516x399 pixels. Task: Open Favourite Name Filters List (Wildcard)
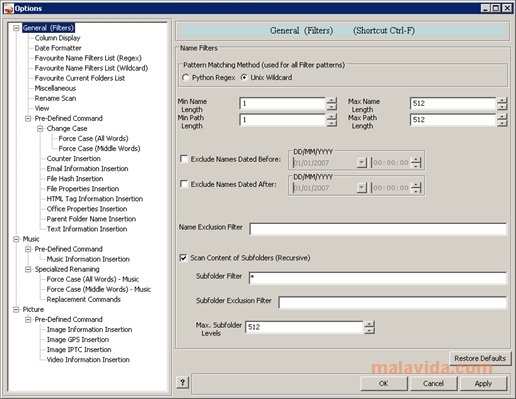[91, 68]
